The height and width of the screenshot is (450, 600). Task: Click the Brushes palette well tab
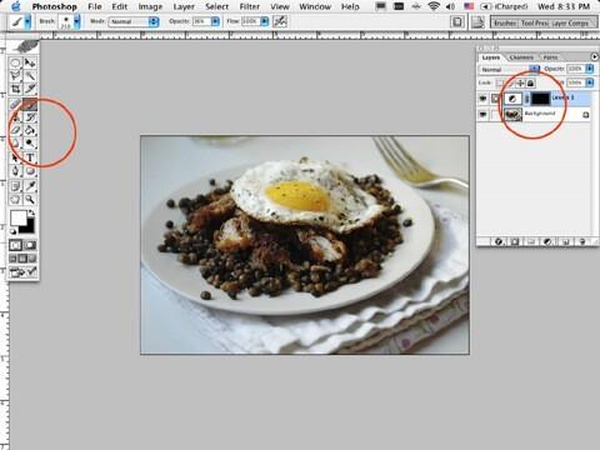[507, 20]
